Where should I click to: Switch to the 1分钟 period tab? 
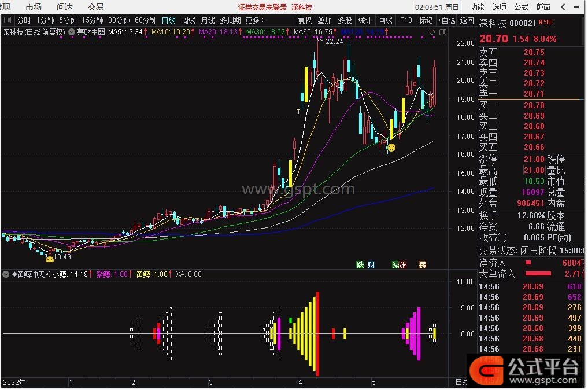[45, 20]
